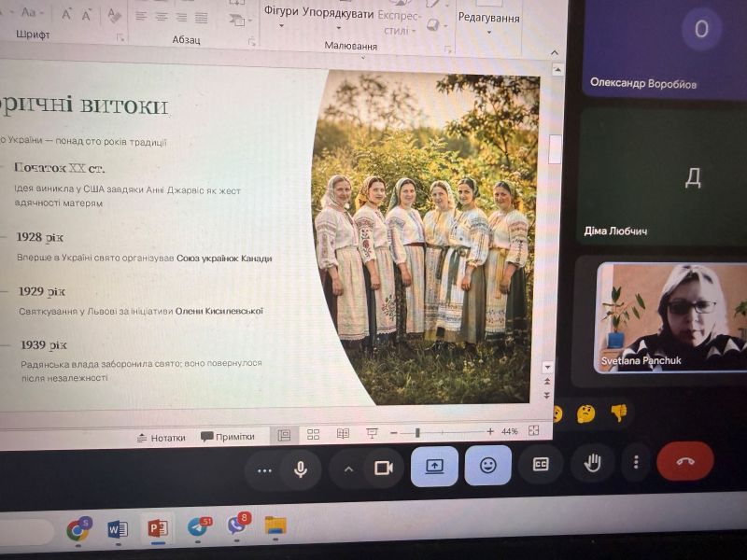This screenshot has height=560, width=747.
Task: Raise your hand in the meeting
Action: coord(593,463)
